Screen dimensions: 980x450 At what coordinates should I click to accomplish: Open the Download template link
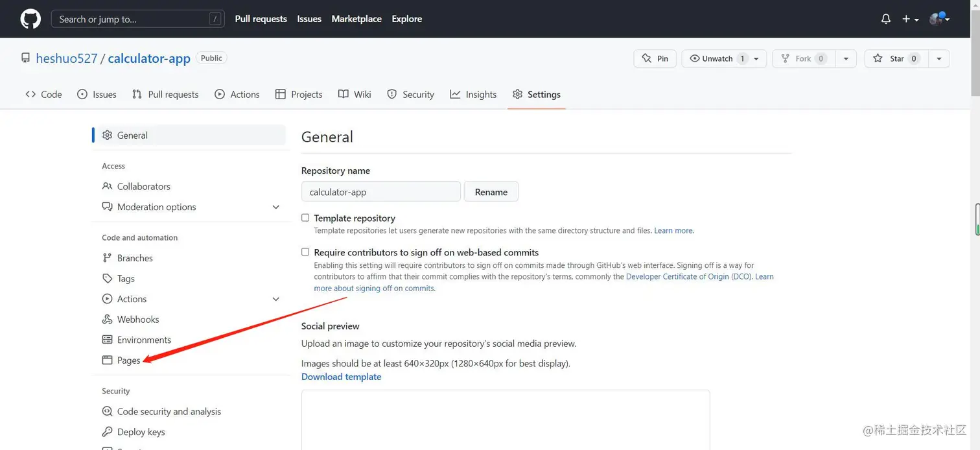(341, 377)
